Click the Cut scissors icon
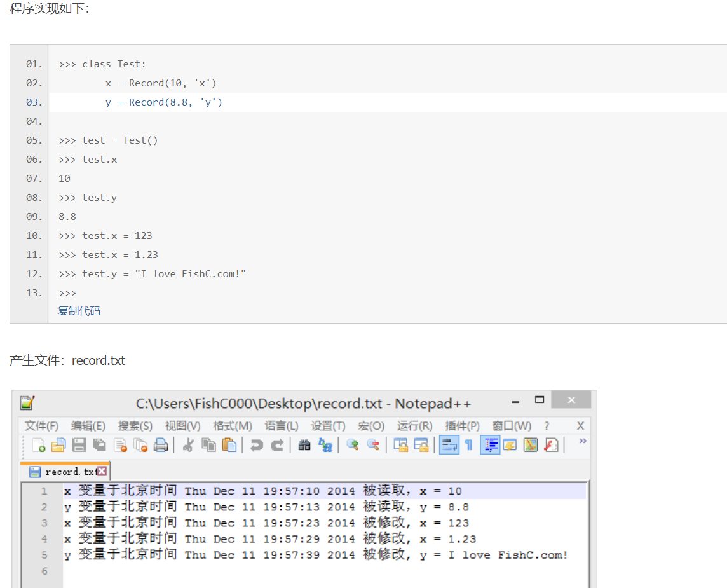Image resolution: width=727 pixels, height=588 pixels. [x=187, y=445]
